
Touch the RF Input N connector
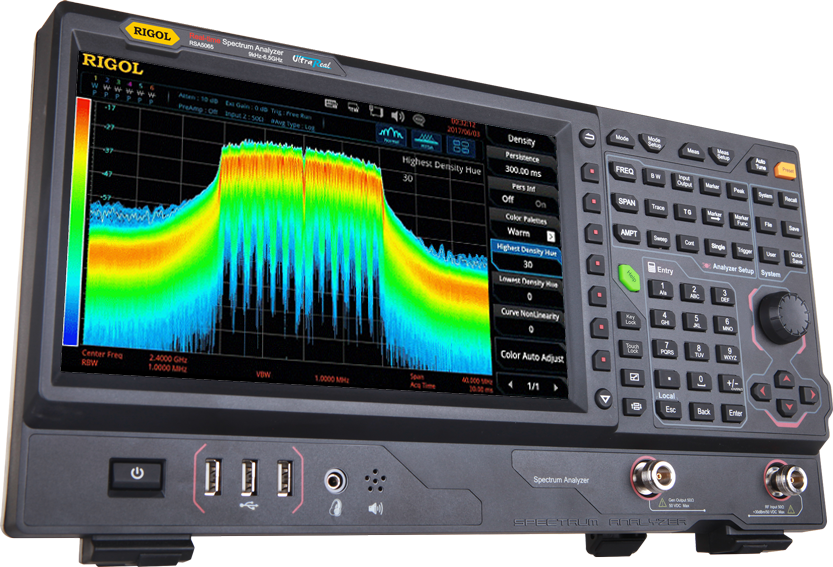click(x=786, y=481)
